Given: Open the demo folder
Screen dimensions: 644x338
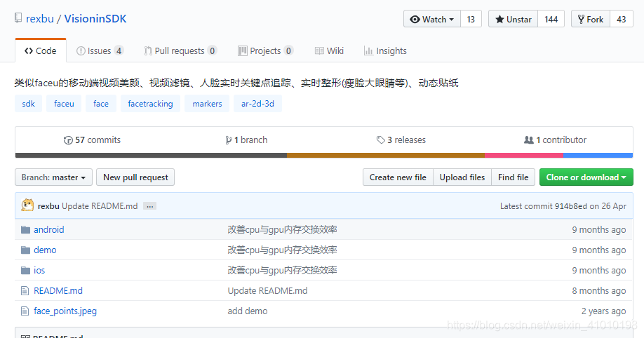Looking at the screenshot, I should pyautogui.click(x=45, y=250).
